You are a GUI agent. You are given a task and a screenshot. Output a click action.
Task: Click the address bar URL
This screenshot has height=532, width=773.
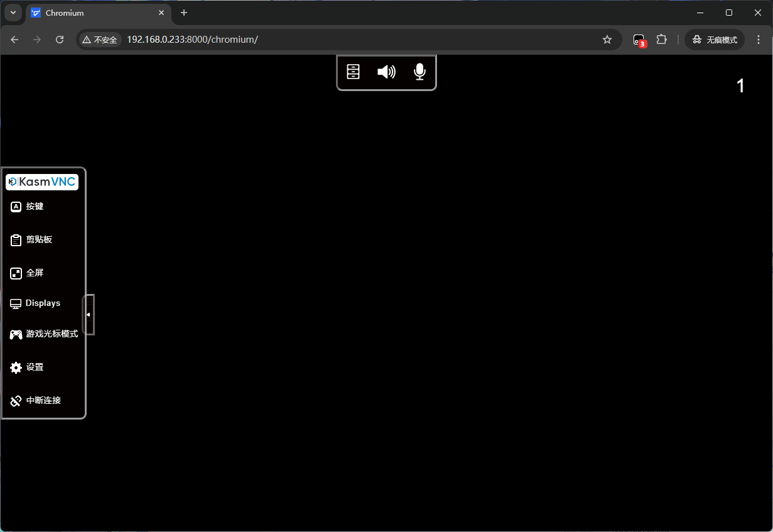192,40
